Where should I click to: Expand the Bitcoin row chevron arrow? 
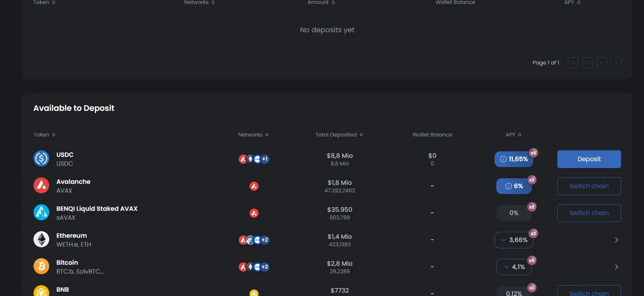pos(616,267)
